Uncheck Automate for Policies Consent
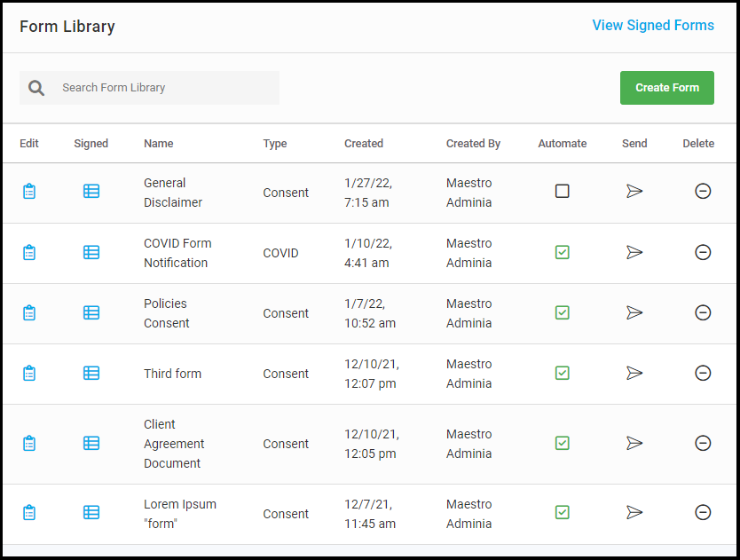The height and width of the screenshot is (560, 740). (x=562, y=312)
